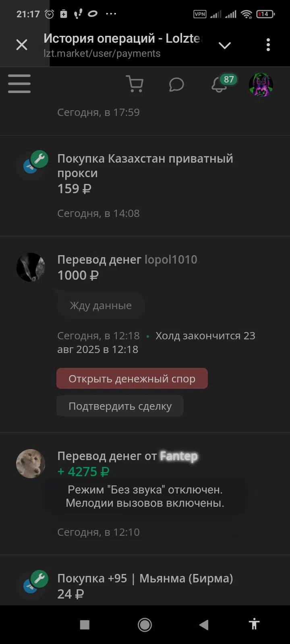This screenshot has width=290, height=644.
Task: Tap the wrench icon for Казахстан proxy purchase
Action: tap(39, 159)
